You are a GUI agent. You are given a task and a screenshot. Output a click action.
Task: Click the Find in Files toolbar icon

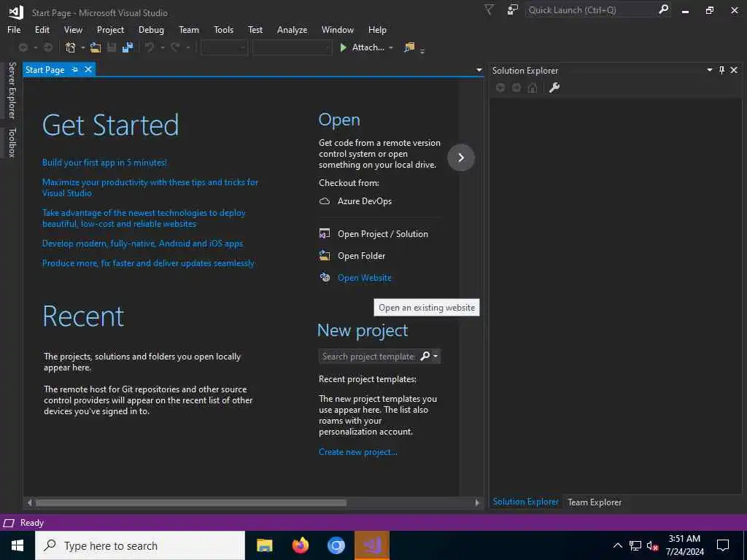point(409,47)
